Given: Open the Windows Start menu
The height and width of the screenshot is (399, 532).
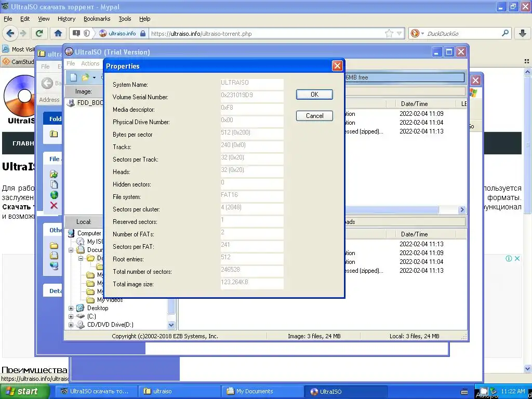Looking at the screenshot, I should tap(24, 391).
